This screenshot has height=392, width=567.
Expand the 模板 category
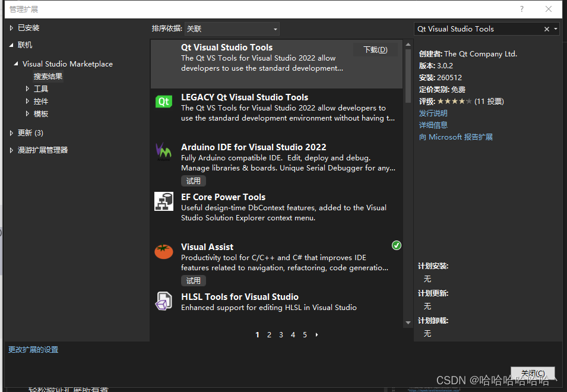tap(27, 113)
